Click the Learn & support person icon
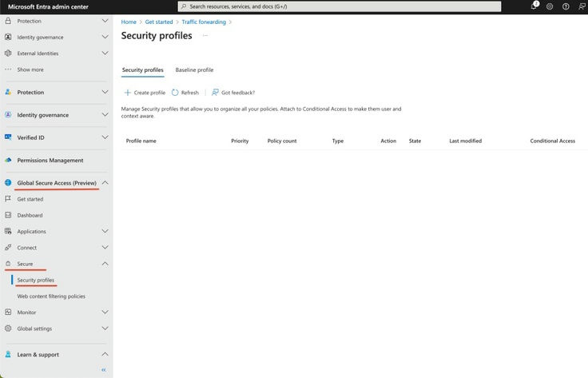Screen dimensions: 588x378 (8, 354)
